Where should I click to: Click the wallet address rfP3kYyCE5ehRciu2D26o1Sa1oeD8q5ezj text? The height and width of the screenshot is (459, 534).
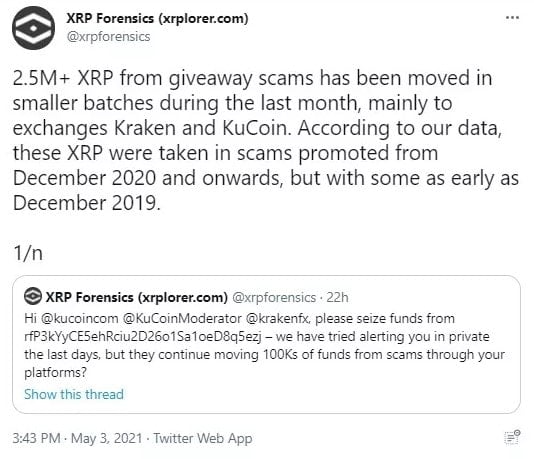tap(143, 336)
